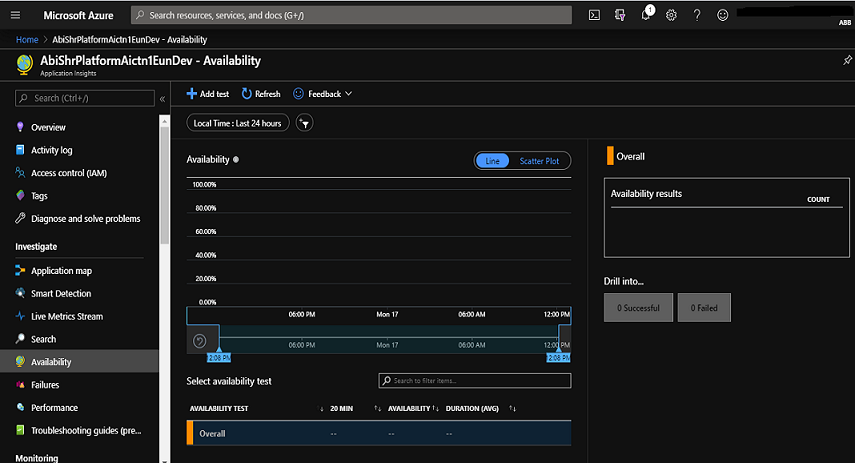This screenshot has width=855, height=463.
Task: Click the orange Overall legend swatch
Action: [610, 156]
